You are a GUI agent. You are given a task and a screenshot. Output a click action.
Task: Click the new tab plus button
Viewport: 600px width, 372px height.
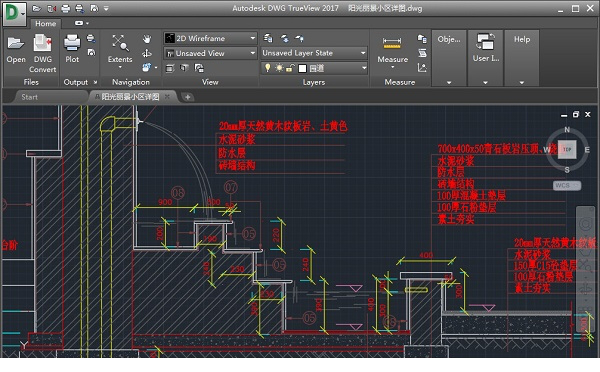pyautogui.click(x=188, y=97)
